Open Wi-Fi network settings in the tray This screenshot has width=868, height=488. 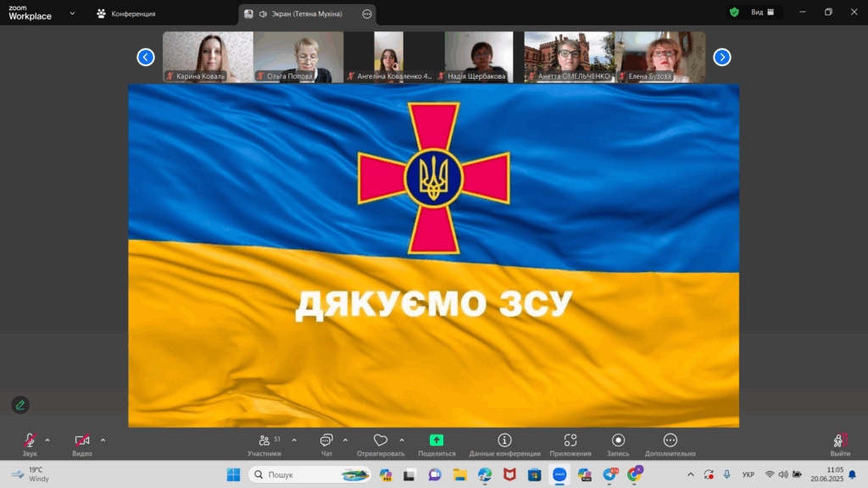tap(770, 474)
